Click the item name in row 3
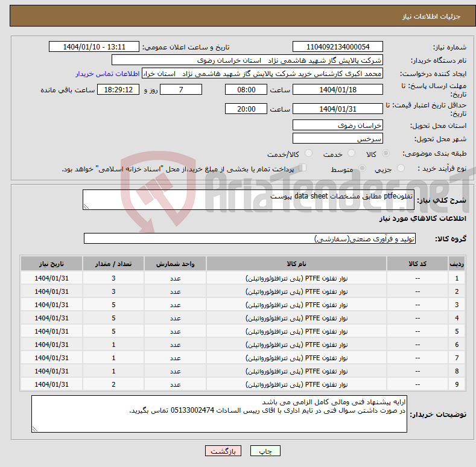The width and height of the screenshot is (476, 467). [x=296, y=305]
